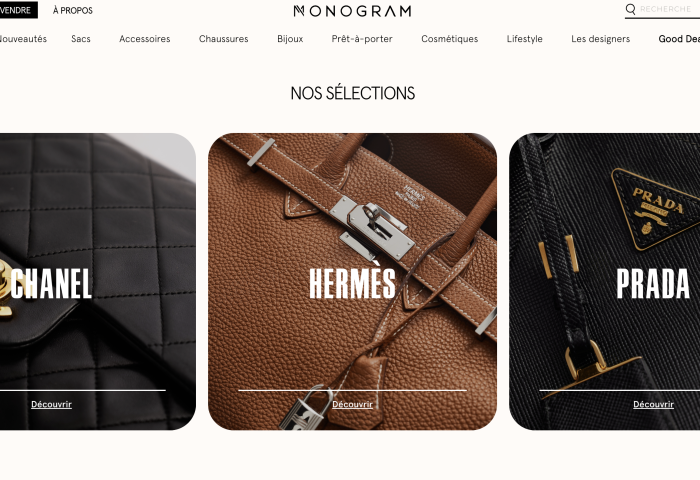Select the Prêt-à-porter menu item
This screenshot has height=480, width=700.
(x=362, y=39)
